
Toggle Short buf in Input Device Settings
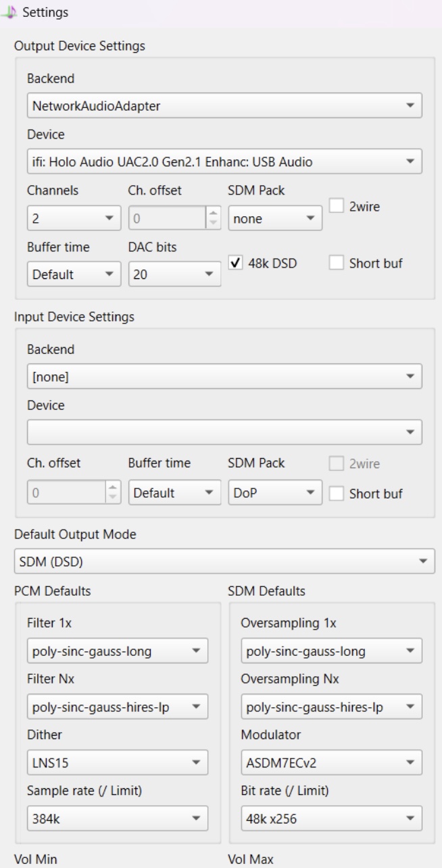tap(335, 493)
